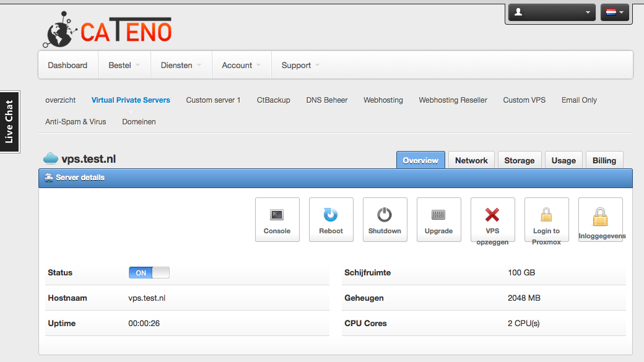Click the 2 CPU(s) value
644x362 pixels.
point(524,324)
